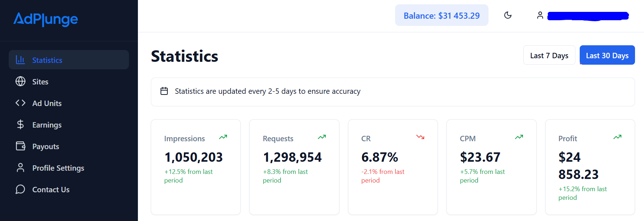Switch to Last 7 Days range
This screenshot has height=221, width=644.
549,55
